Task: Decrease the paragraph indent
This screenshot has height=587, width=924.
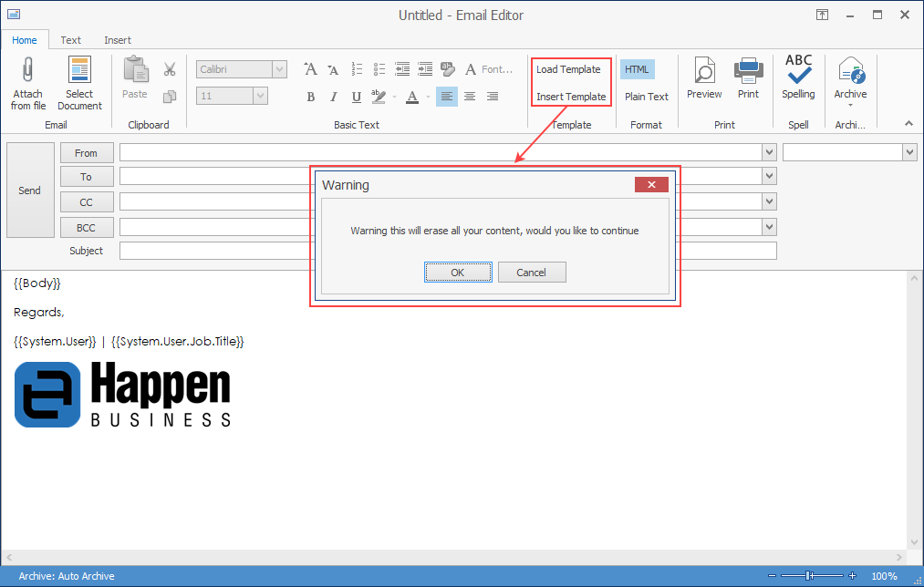Action: coord(402,69)
